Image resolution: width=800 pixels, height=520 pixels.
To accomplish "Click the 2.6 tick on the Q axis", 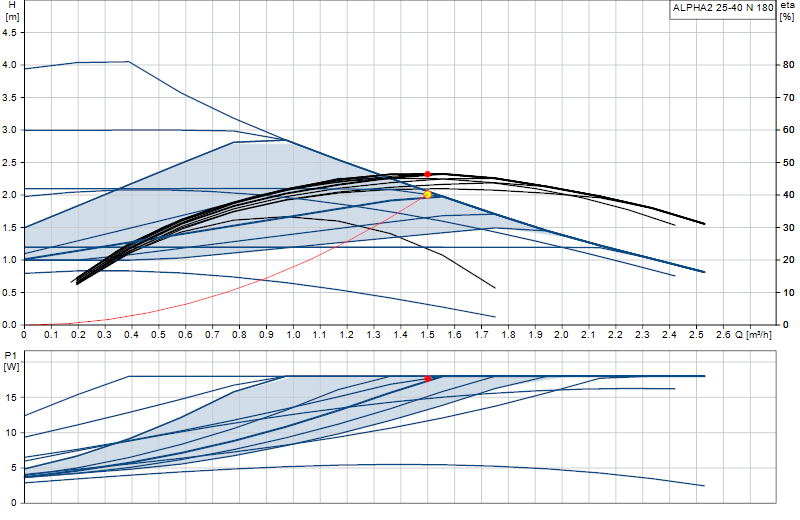I will point(723,335).
